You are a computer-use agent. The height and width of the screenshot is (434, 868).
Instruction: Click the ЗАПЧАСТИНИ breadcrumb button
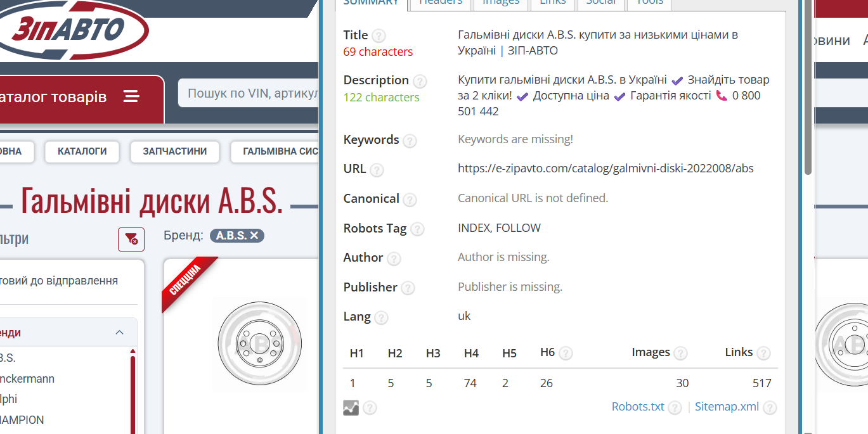coord(175,151)
